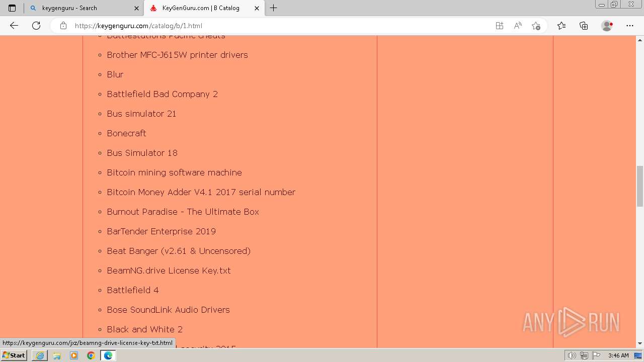Open Brother MFC-J615W printer drivers link
Viewport: 644px width, 362px height.
pyautogui.click(x=177, y=55)
